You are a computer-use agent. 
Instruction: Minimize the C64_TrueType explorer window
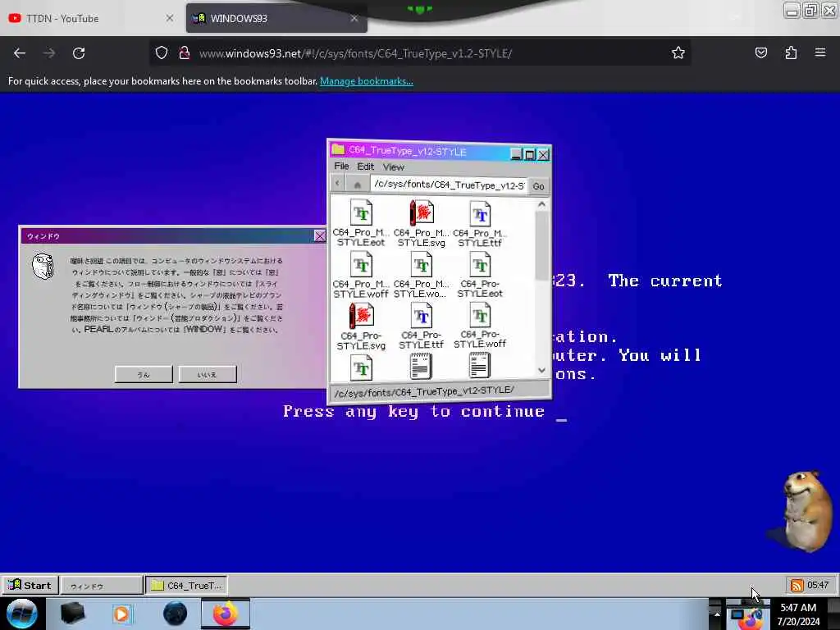point(517,154)
